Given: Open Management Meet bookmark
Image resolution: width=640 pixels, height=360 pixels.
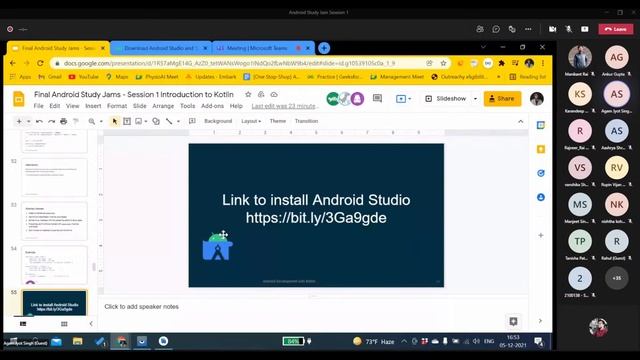Looking at the screenshot, I should coord(397,77).
